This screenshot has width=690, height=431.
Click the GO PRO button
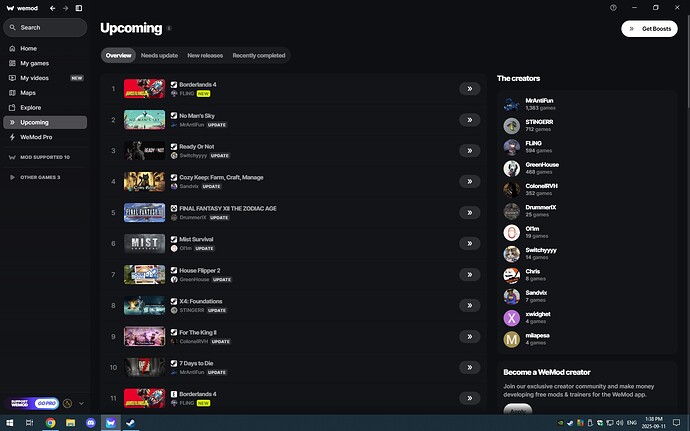46,403
